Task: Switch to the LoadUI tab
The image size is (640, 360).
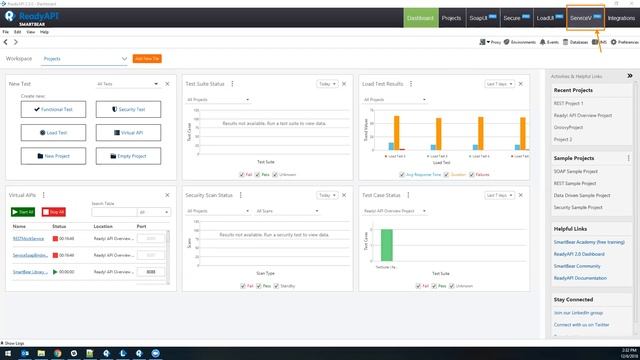Action: pos(549,18)
